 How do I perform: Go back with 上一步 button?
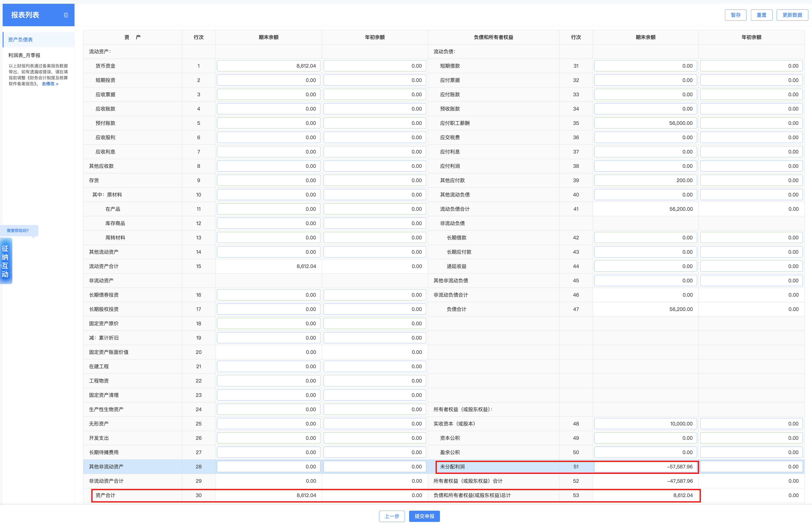[392, 516]
